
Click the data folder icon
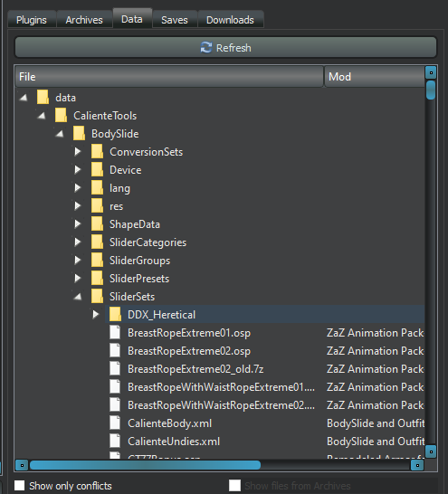(43, 97)
